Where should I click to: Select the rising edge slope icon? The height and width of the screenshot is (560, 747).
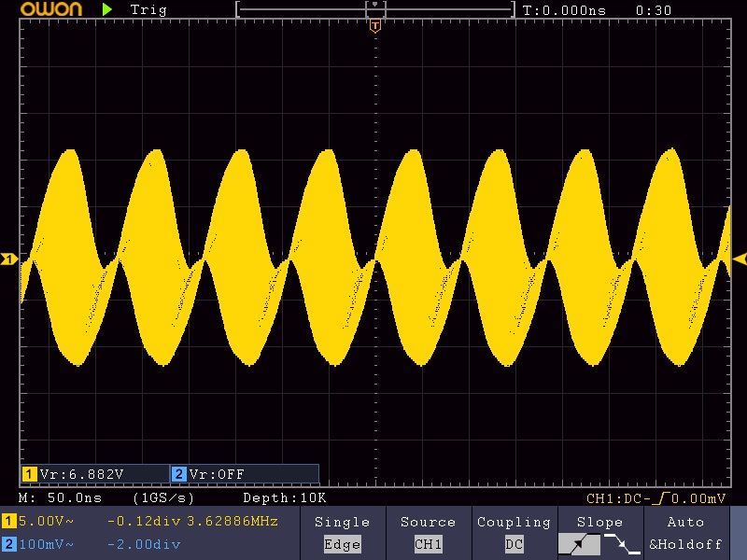(579, 544)
